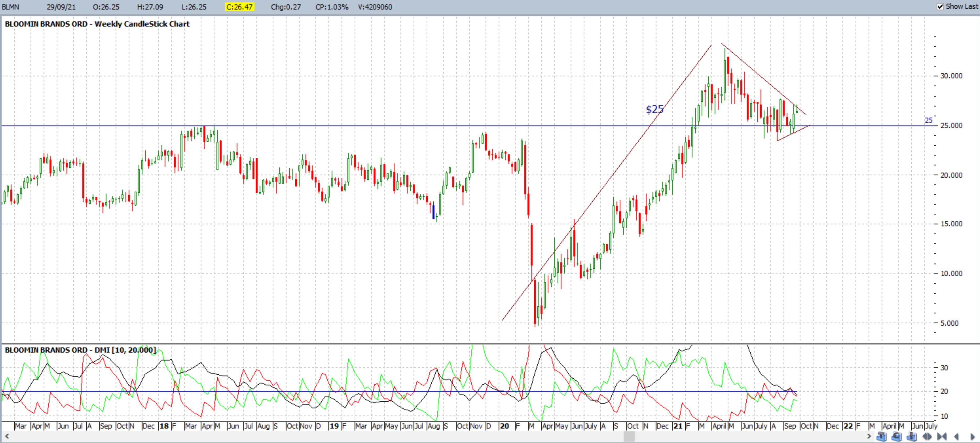Click the Chg:0.27 value in header

pos(286,7)
